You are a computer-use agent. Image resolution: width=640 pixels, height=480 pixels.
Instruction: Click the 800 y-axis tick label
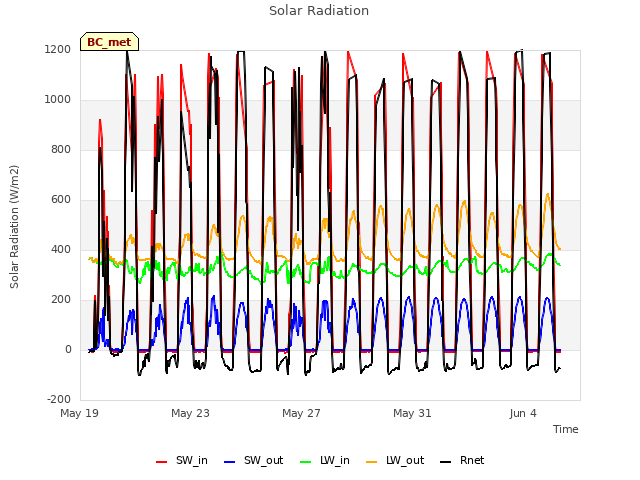point(61,150)
